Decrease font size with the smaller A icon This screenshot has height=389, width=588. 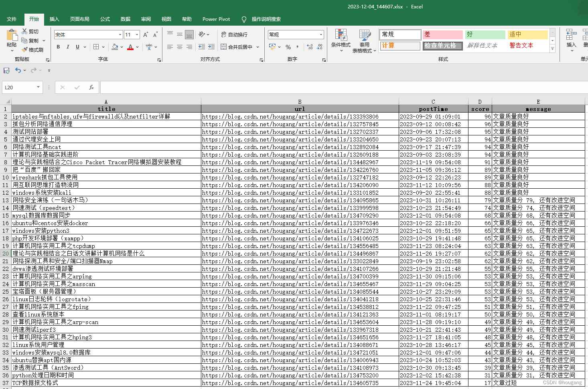tap(155, 35)
